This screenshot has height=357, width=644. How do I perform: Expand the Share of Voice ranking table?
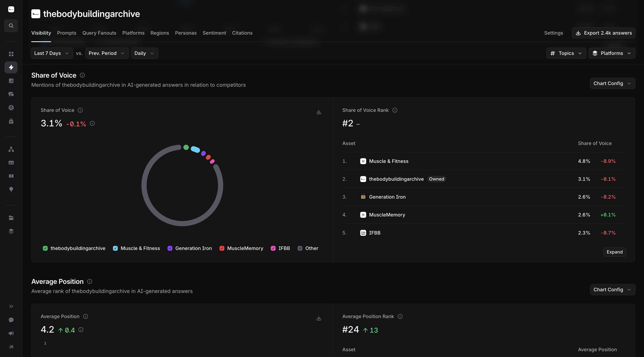click(x=615, y=252)
